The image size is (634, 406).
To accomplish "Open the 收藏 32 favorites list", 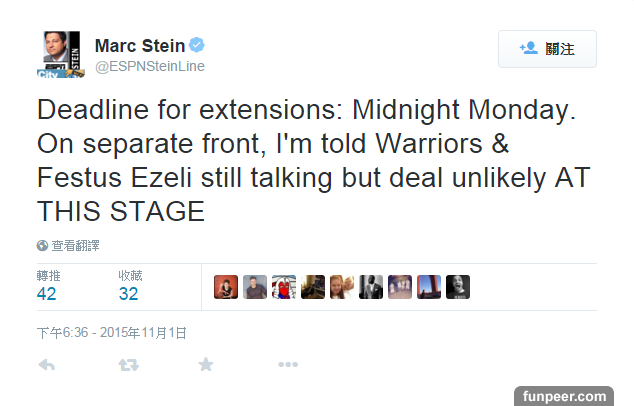I will 129,285.
